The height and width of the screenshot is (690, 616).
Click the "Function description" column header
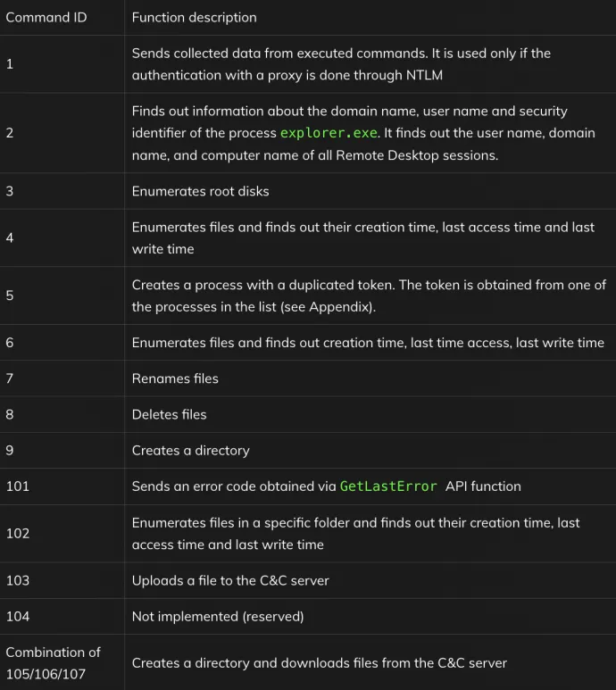[x=194, y=17]
